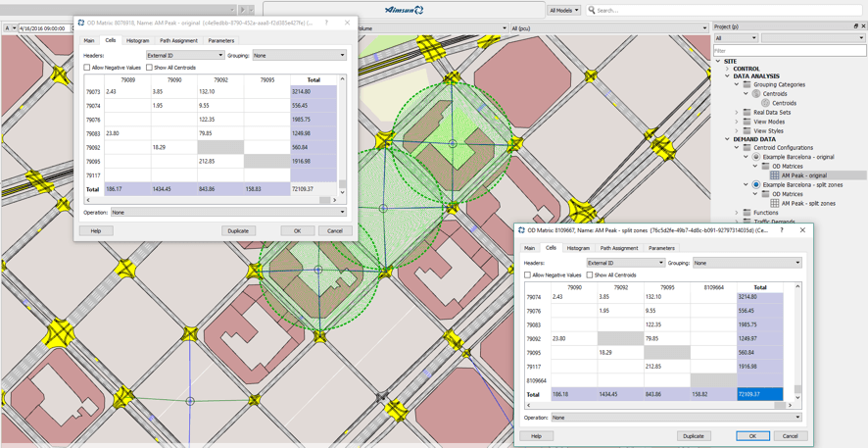Screen dimensions: 868x448
Task: Click the app icon in split zones dialog title bar
Action: click(521, 229)
